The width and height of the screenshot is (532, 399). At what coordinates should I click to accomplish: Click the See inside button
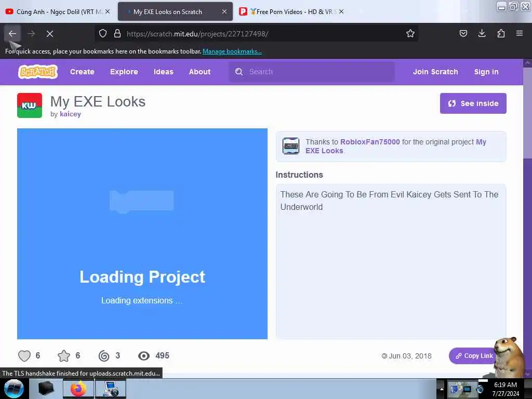(x=473, y=103)
